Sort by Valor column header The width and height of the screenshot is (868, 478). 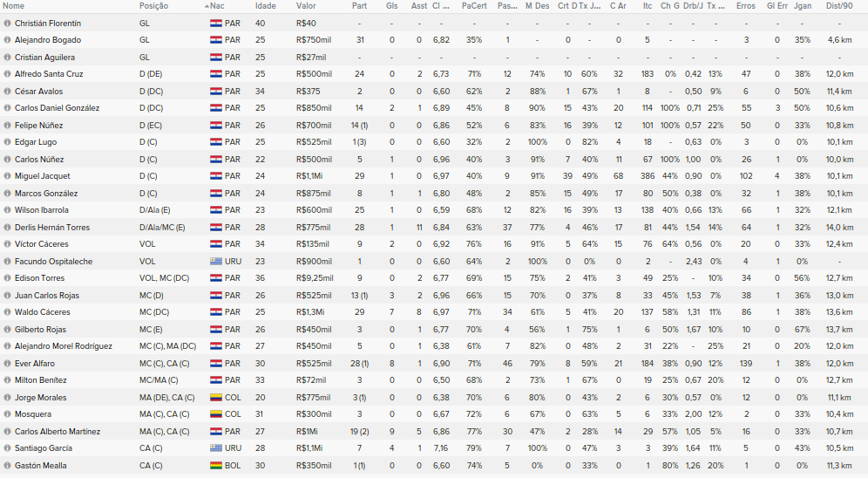[x=306, y=6]
